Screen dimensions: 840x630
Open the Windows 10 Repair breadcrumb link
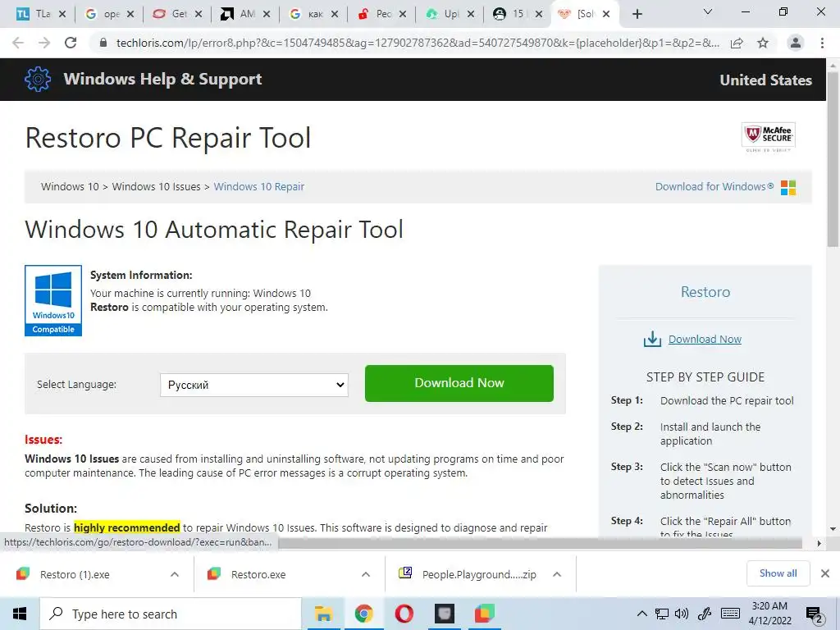pyautogui.click(x=258, y=186)
